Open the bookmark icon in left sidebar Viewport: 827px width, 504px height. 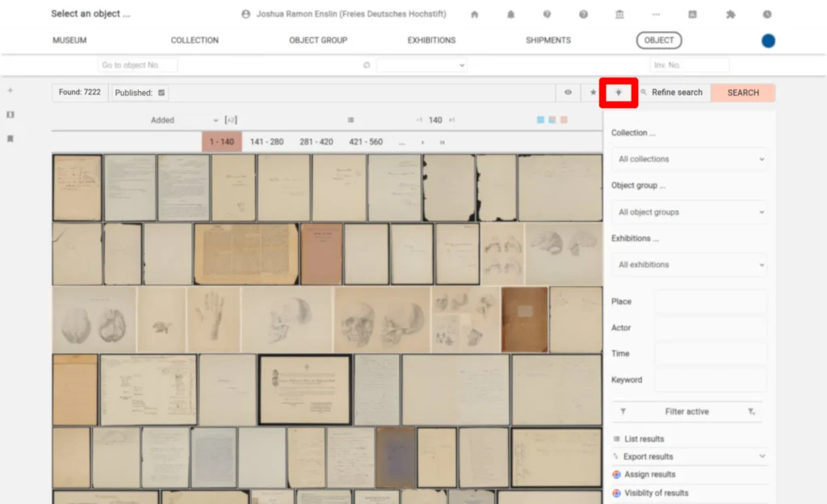10,139
